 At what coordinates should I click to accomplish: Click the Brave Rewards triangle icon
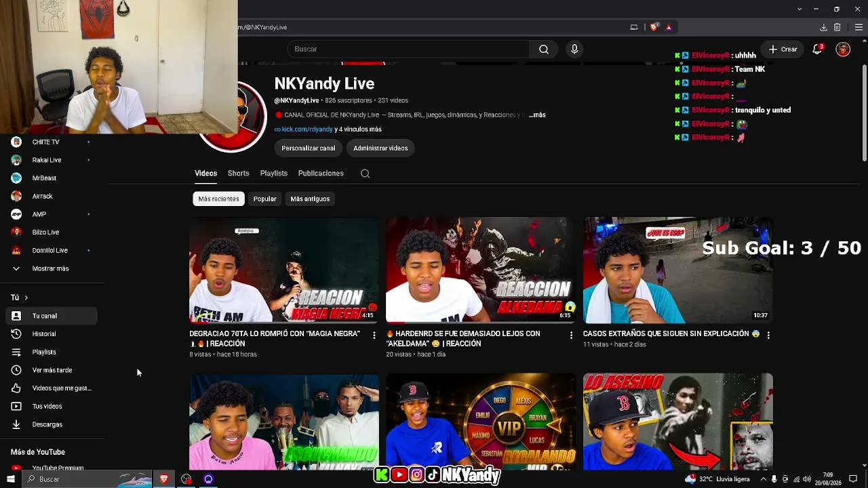click(x=669, y=27)
